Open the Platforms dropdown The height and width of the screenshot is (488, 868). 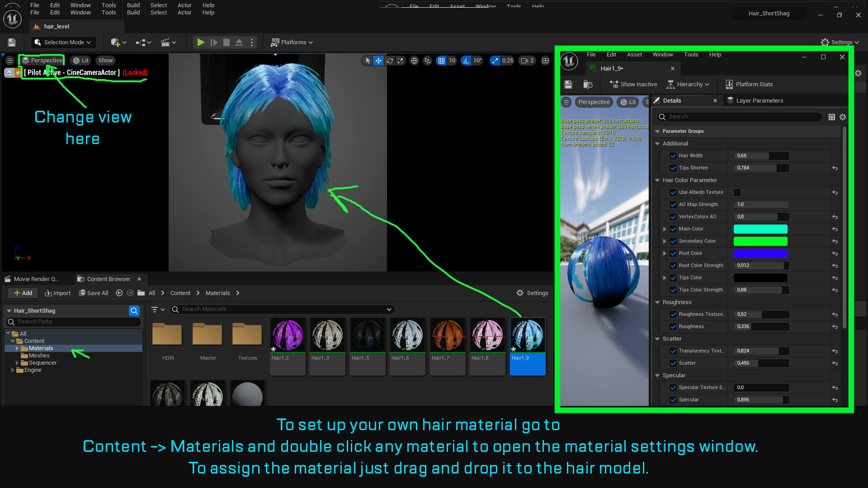tap(292, 42)
